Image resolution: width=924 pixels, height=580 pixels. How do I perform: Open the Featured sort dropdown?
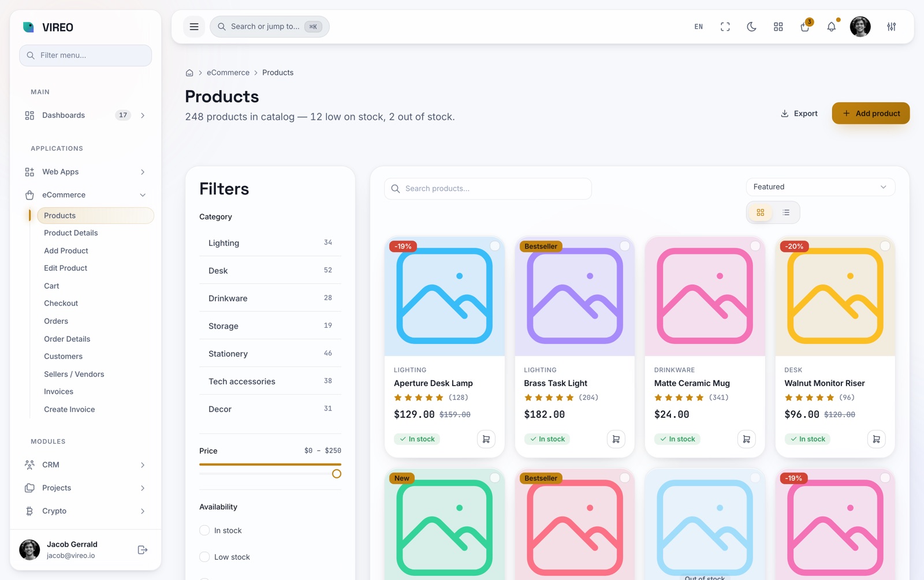(x=821, y=187)
